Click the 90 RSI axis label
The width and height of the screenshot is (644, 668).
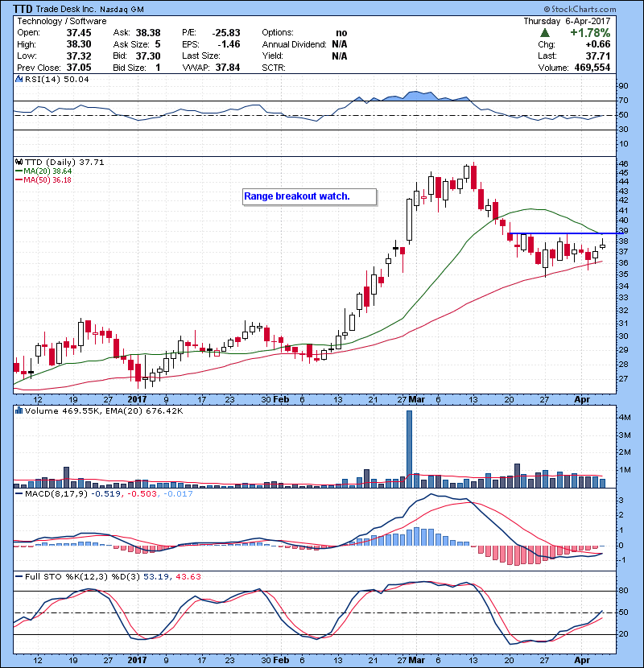[x=623, y=85]
